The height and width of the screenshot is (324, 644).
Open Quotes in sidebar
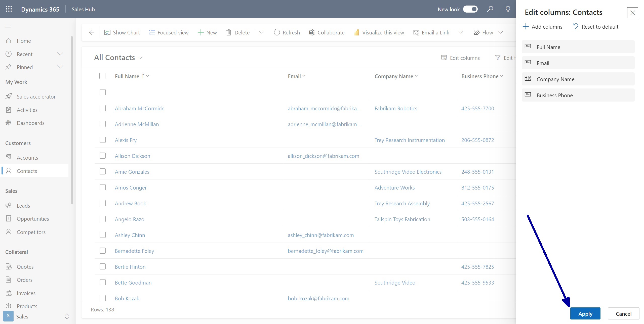pyautogui.click(x=34, y=267)
